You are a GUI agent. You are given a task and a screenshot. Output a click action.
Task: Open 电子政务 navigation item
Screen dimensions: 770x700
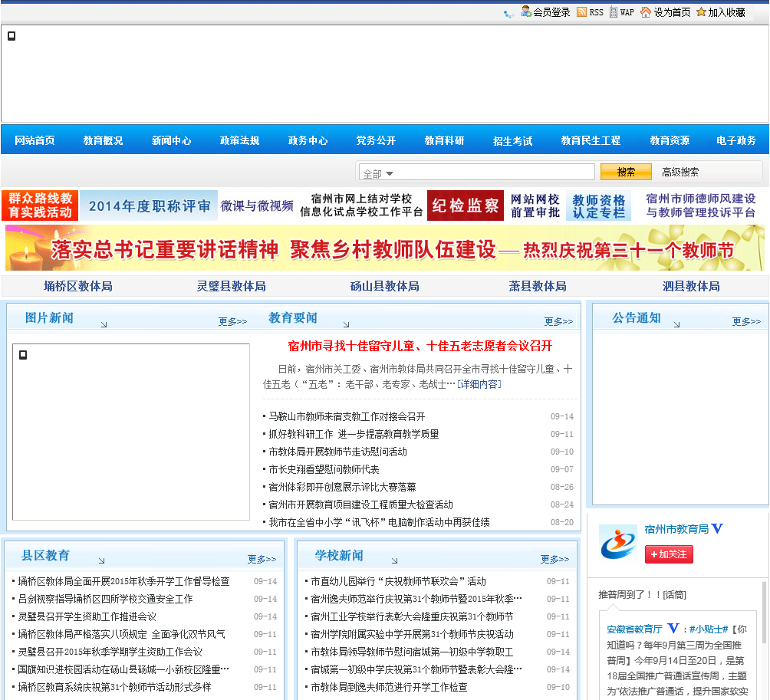click(x=736, y=140)
